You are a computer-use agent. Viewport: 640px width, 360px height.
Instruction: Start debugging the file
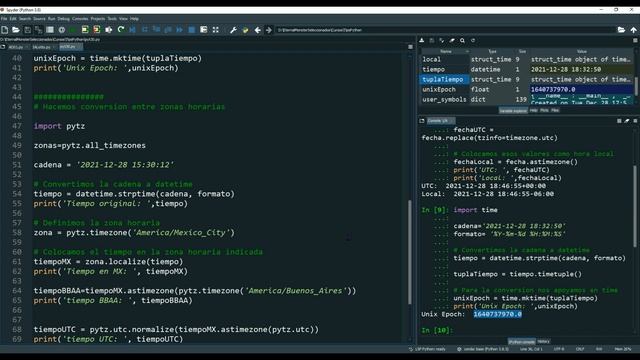132,30
